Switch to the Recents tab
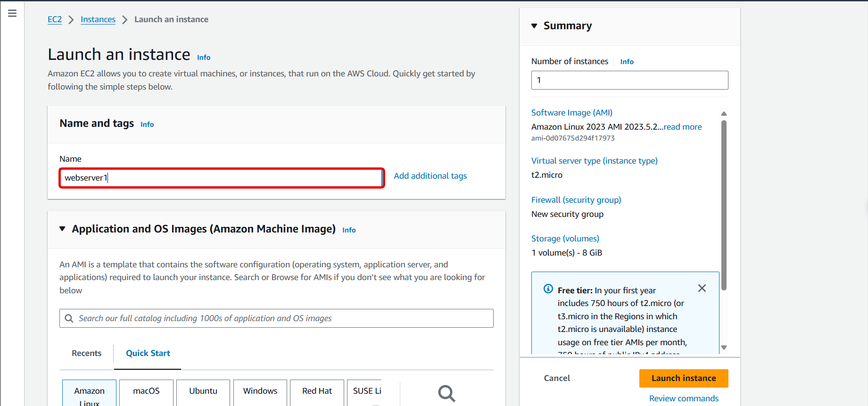868x406 pixels. click(x=86, y=353)
